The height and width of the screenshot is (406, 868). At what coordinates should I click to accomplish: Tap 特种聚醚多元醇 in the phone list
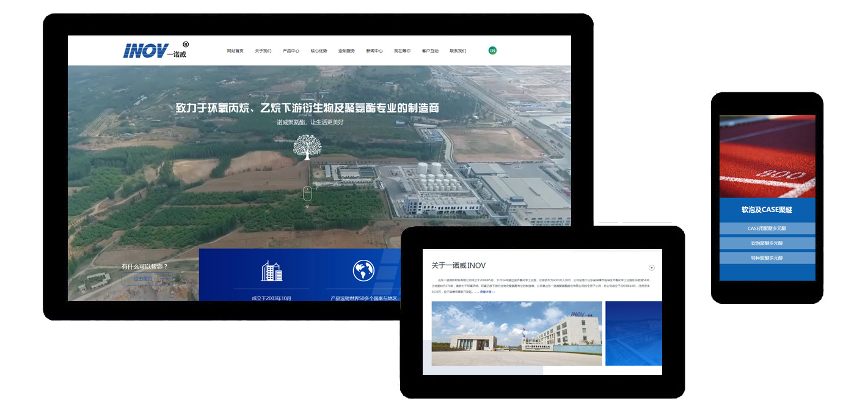(767, 258)
